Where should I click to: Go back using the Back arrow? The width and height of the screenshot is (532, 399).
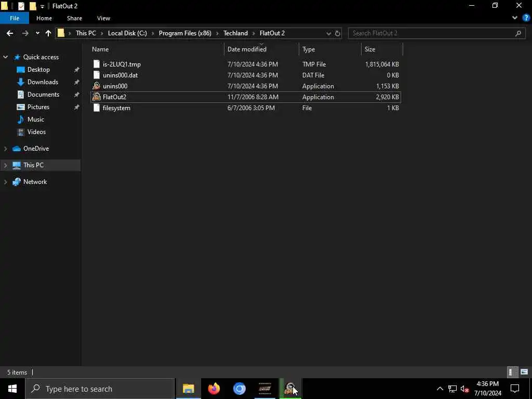click(10, 33)
